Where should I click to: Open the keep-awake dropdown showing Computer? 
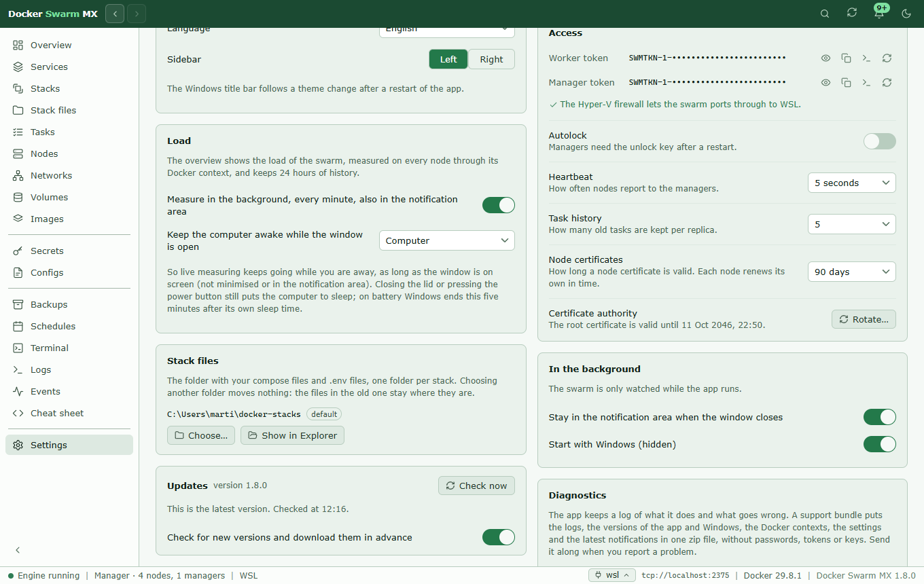click(447, 240)
